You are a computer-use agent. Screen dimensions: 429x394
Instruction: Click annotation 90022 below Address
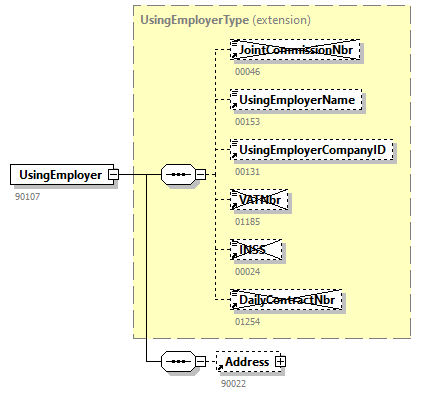click(233, 384)
